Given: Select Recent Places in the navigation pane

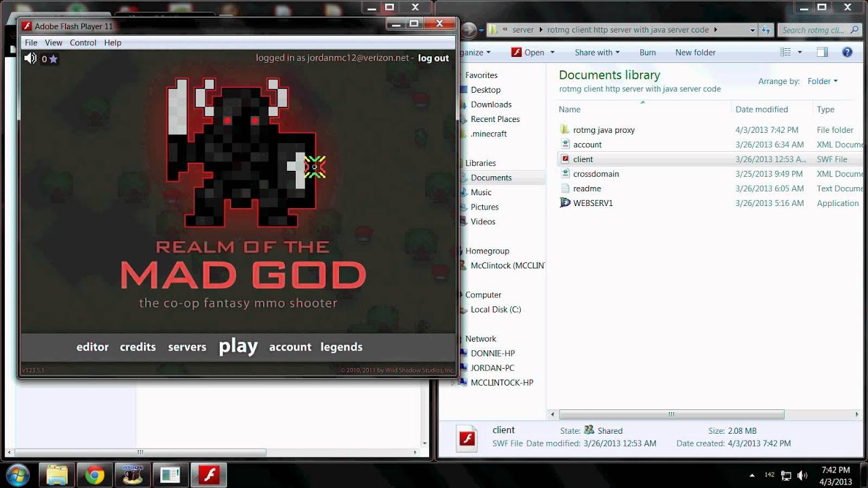Looking at the screenshot, I should (495, 119).
